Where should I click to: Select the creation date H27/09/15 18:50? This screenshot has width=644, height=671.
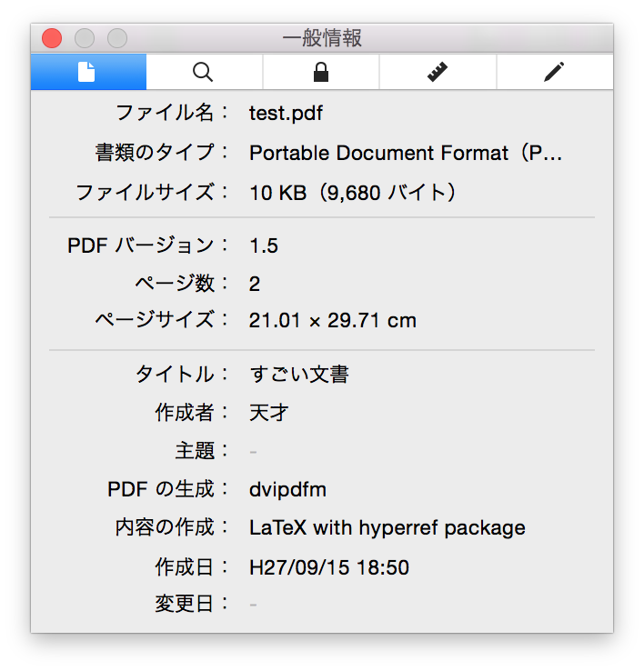(329, 567)
